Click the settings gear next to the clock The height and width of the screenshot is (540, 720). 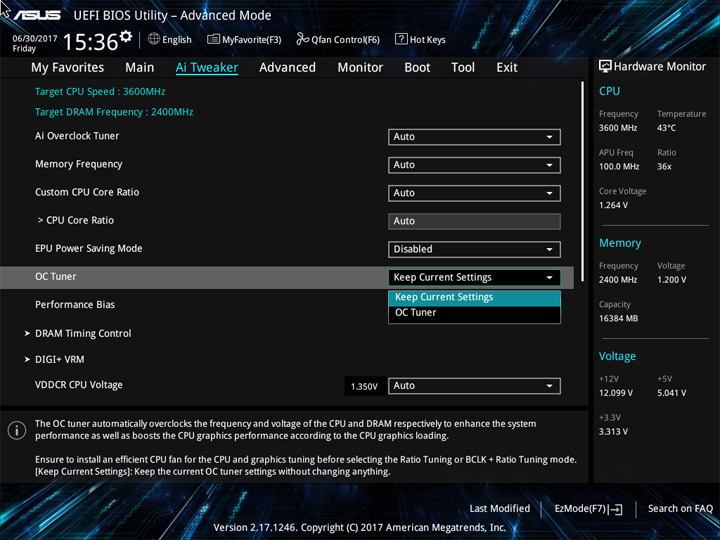(125, 36)
